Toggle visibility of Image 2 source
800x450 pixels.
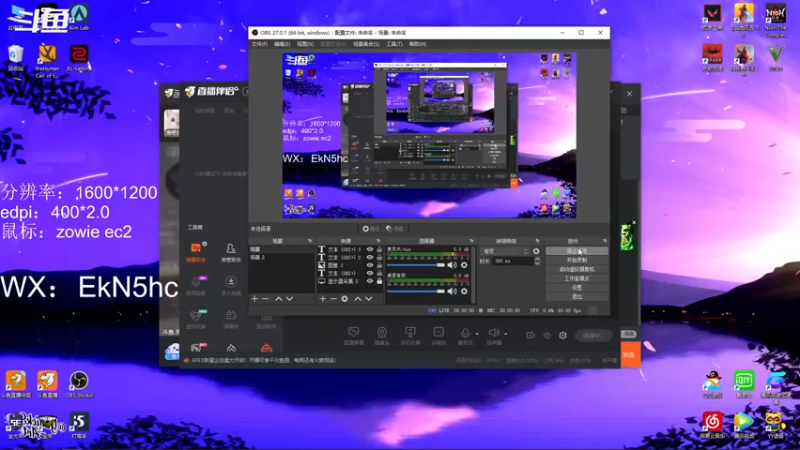[370, 265]
